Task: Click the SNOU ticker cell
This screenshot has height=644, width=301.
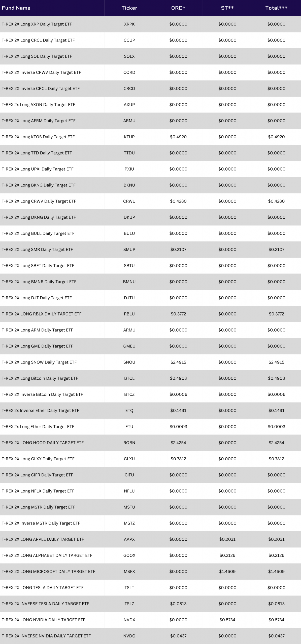Action: (129, 362)
